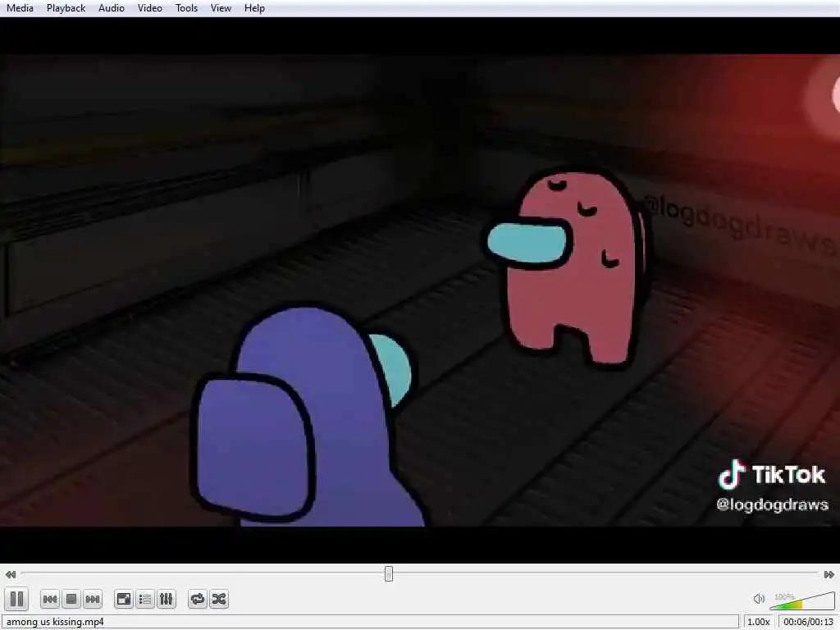This screenshot has width=840, height=630.
Task: Show the playlist panel
Action: click(144, 599)
